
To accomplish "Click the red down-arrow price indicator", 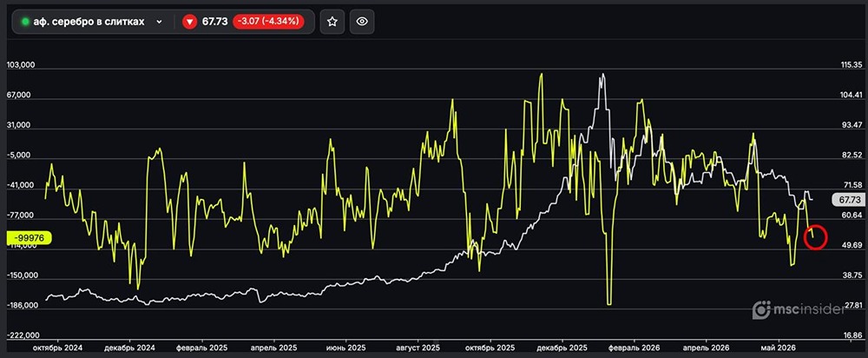I will click(x=190, y=23).
